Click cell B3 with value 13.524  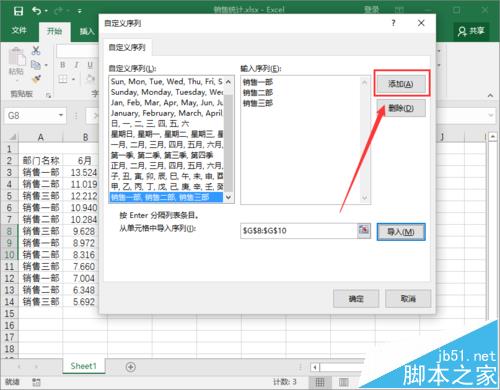(x=84, y=172)
